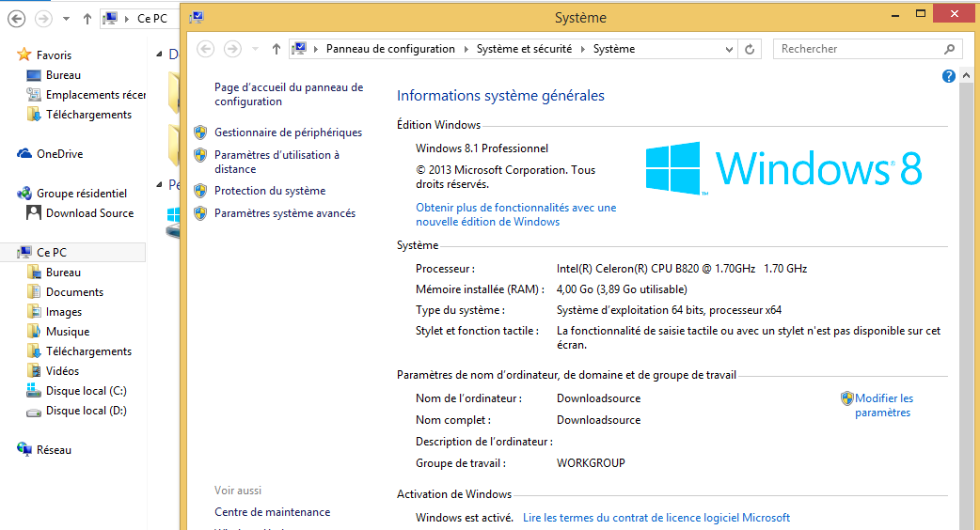
Task: Click the Groupe résidentiel icon
Action: (24, 194)
